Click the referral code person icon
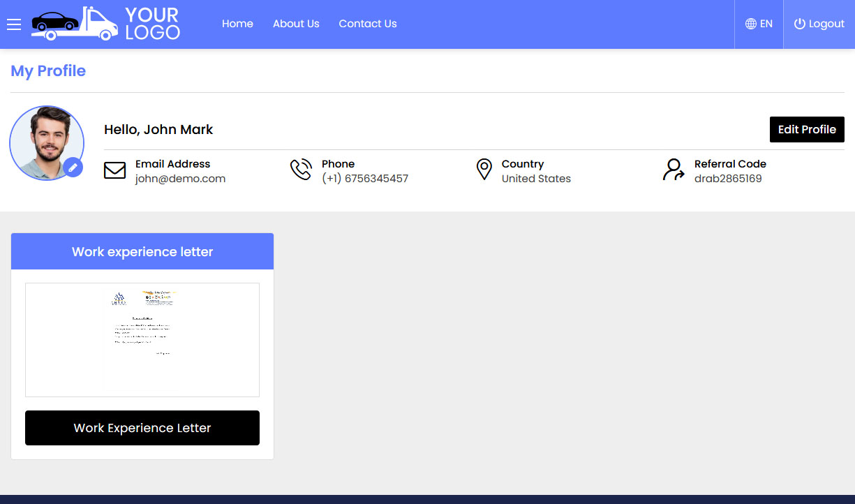The width and height of the screenshot is (855, 504). point(673,170)
